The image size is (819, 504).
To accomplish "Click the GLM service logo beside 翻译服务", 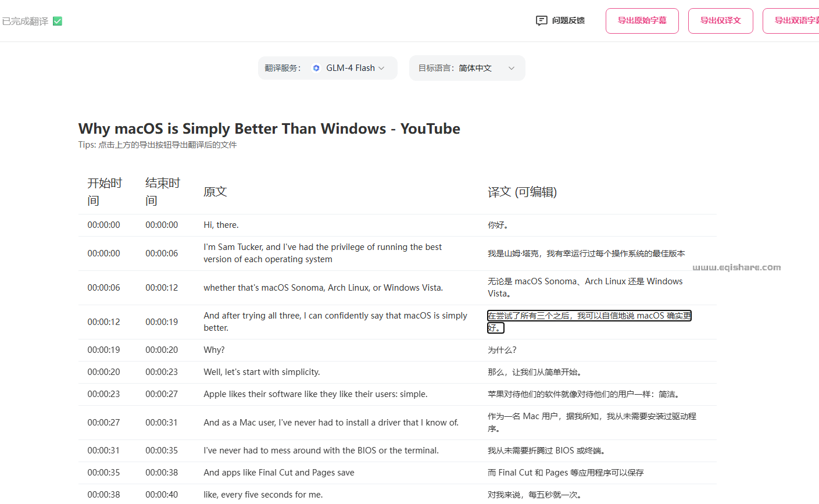I will coord(316,67).
